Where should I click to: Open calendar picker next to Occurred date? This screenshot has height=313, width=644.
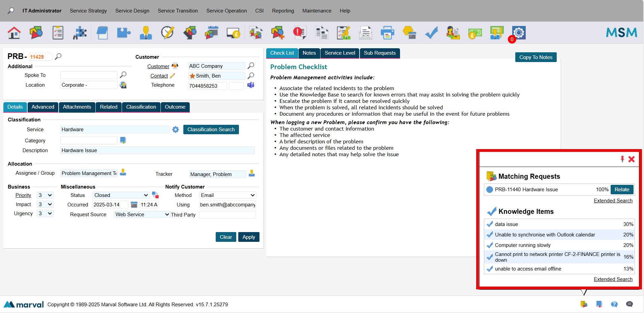click(134, 205)
